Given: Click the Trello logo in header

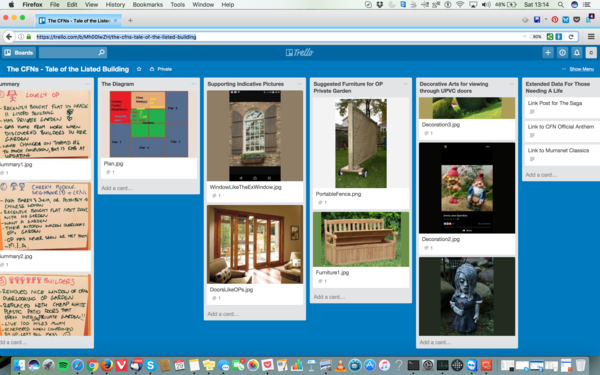Looking at the screenshot, I should click(300, 52).
